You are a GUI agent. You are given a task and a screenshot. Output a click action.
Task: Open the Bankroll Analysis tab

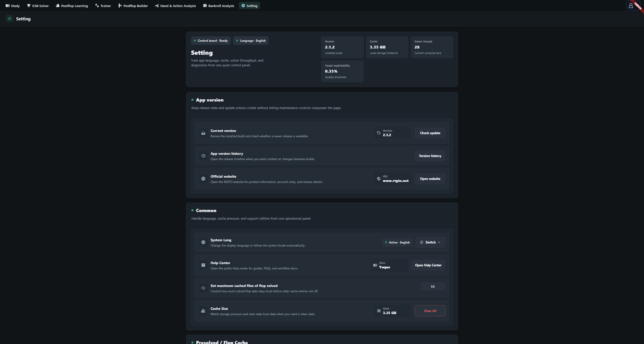point(219,6)
